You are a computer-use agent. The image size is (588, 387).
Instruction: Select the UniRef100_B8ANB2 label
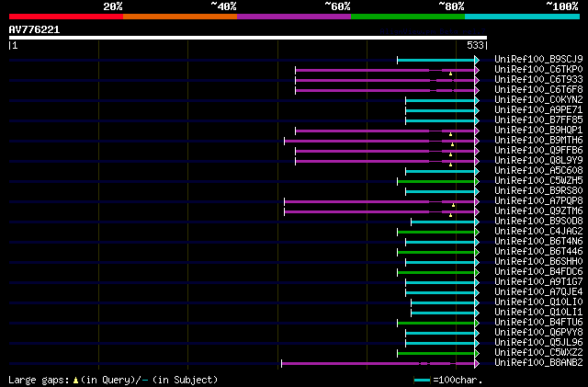click(x=538, y=363)
